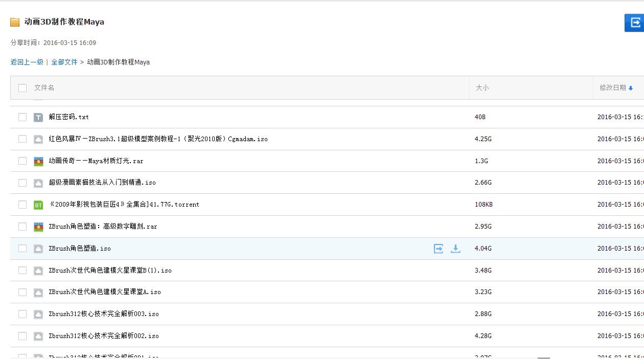
Task: Click the file icon for 红色风暴Ⅳ ZBrush3.1 iso
Action: 38,139
